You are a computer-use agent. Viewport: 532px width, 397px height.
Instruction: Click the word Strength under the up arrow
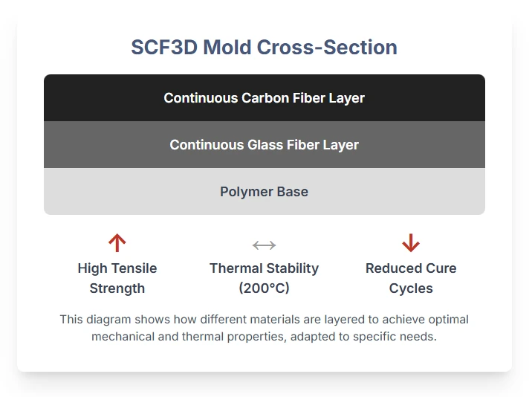click(x=117, y=288)
